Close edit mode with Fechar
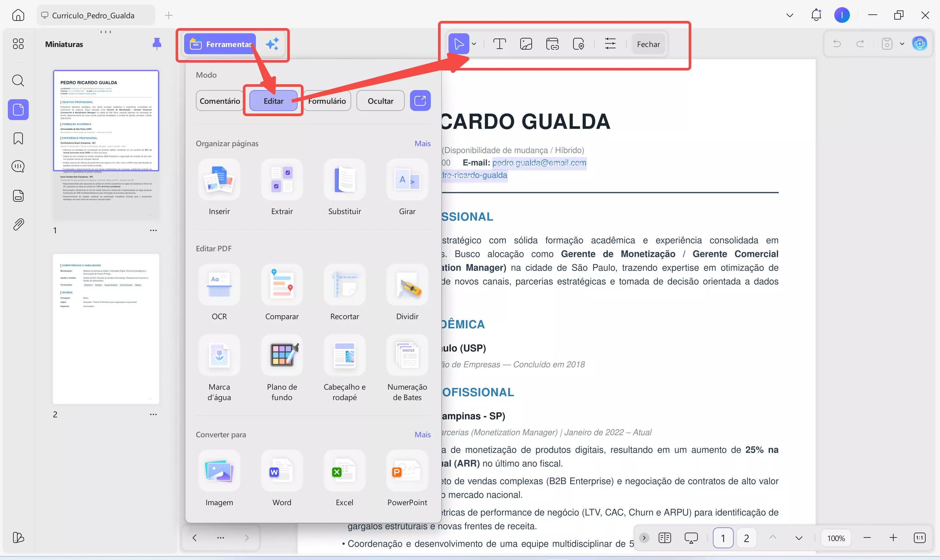Viewport: 940px width, 560px height. 648,44
